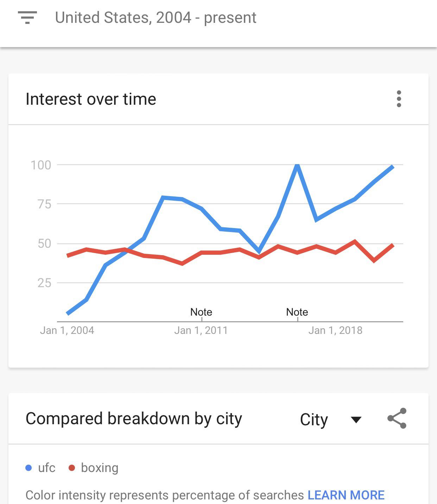Click the Jan 1, 2004 axis label
Viewport: 437px width, 504px height.
click(x=67, y=330)
